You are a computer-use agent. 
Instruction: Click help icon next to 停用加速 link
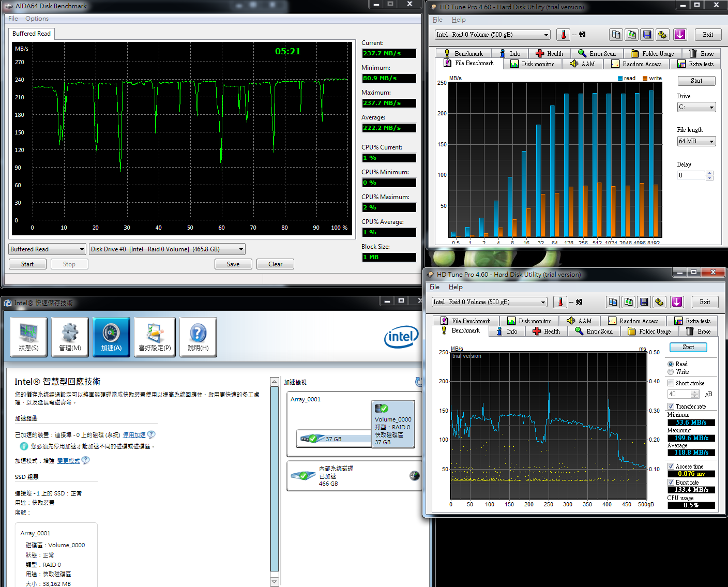tap(151, 435)
